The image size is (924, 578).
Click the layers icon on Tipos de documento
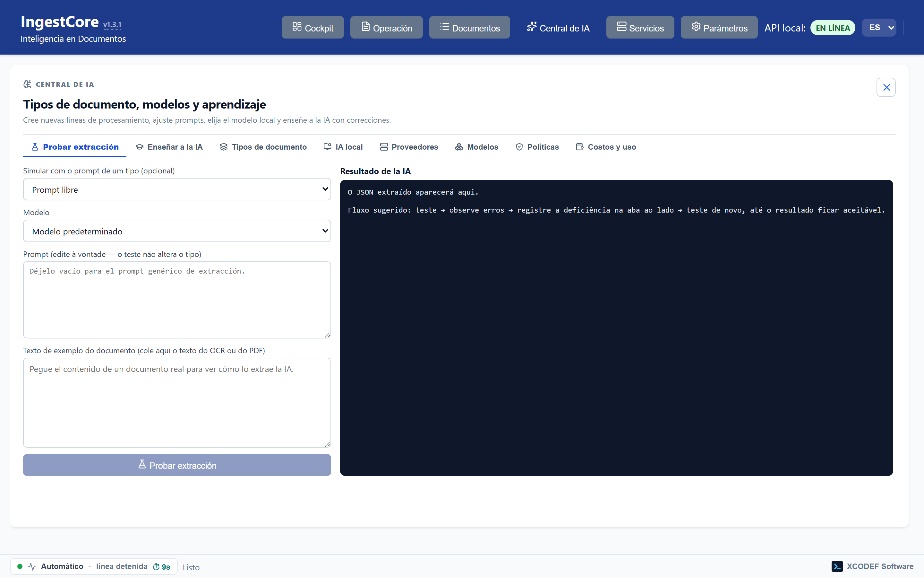[x=224, y=147]
